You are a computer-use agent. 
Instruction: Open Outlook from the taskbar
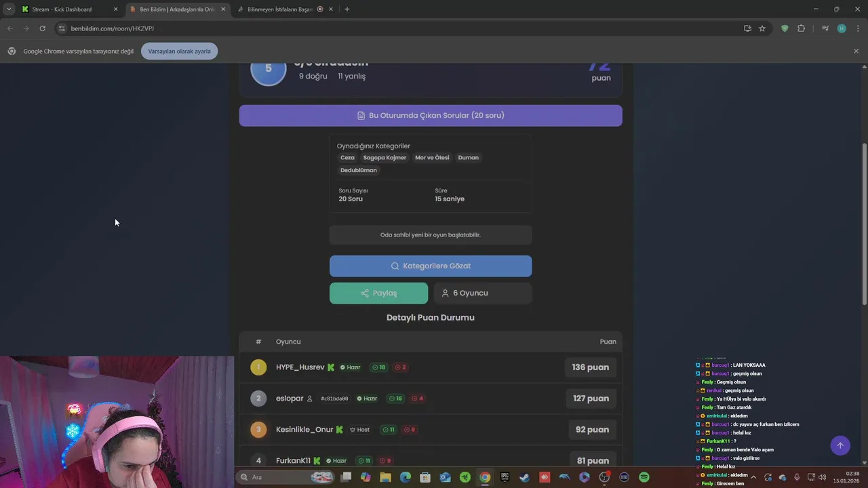click(445, 477)
